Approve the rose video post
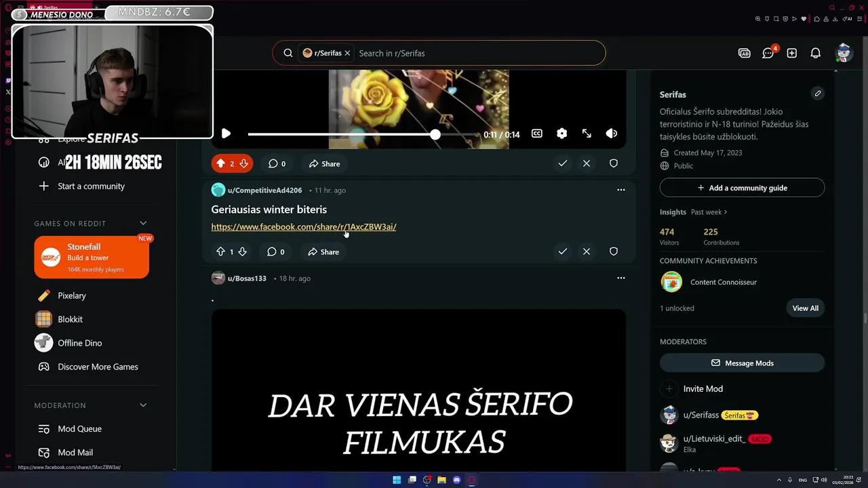This screenshot has width=868, height=488. [563, 163]
